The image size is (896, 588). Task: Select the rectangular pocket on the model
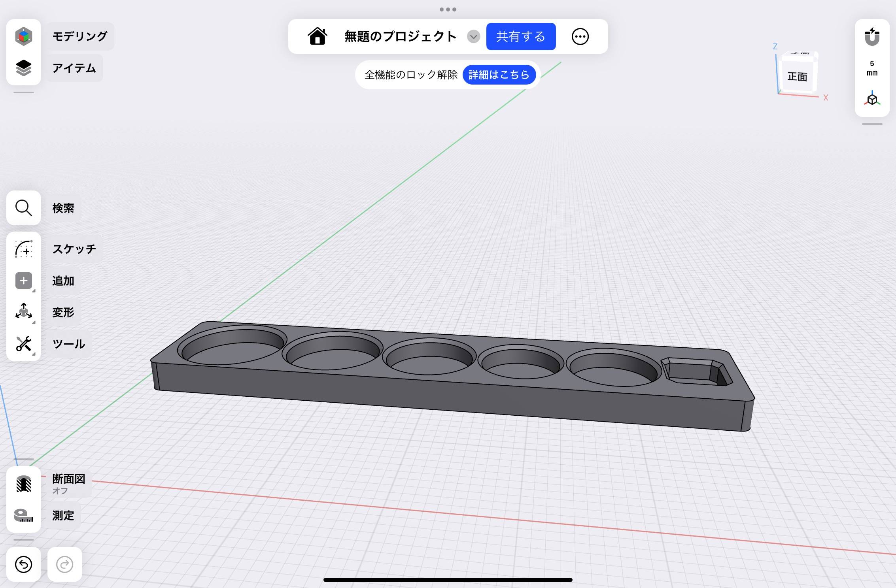tap(697, 371)
